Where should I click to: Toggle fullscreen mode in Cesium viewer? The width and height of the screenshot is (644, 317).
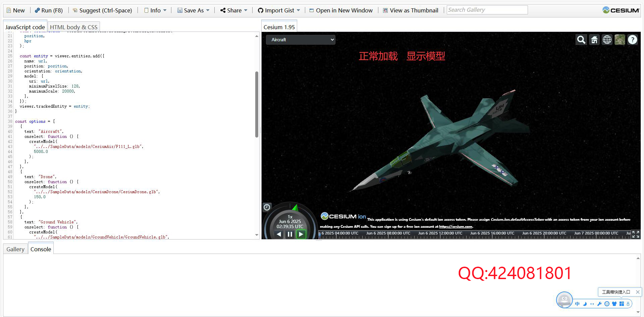coord(636,234)
